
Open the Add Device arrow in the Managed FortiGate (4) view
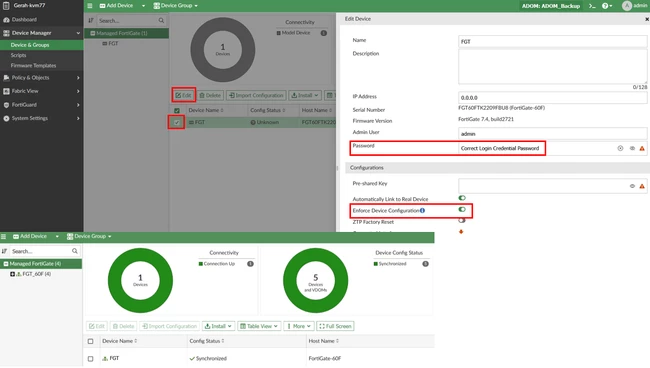point(57,236)
